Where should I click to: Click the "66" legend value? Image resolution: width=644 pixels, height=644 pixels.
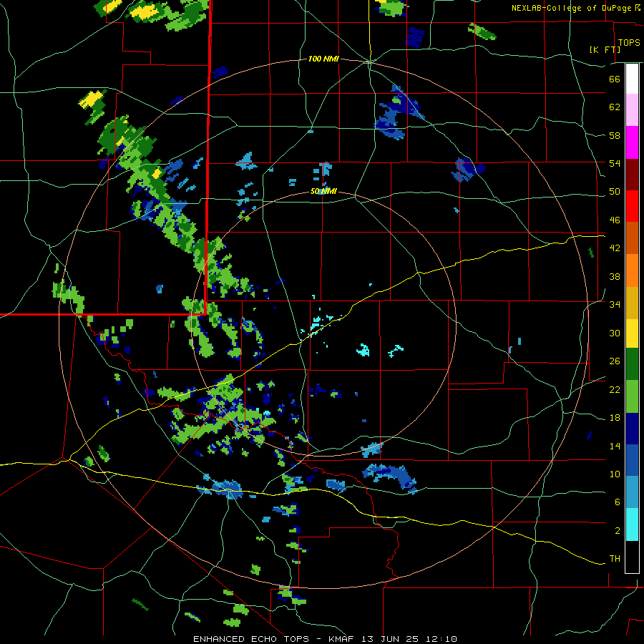[615, 79]
